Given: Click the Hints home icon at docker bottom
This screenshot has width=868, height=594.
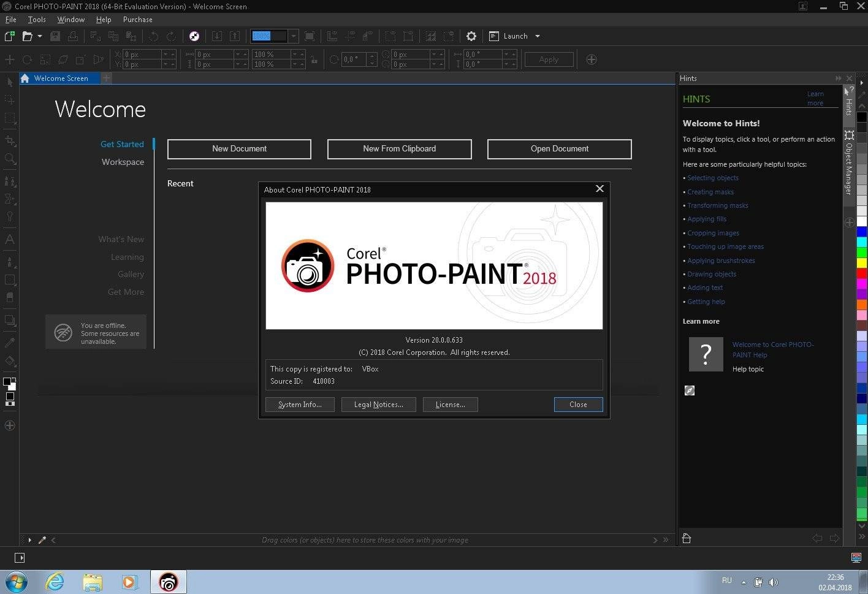Looking at the screenshot, I should click(687, 538).
